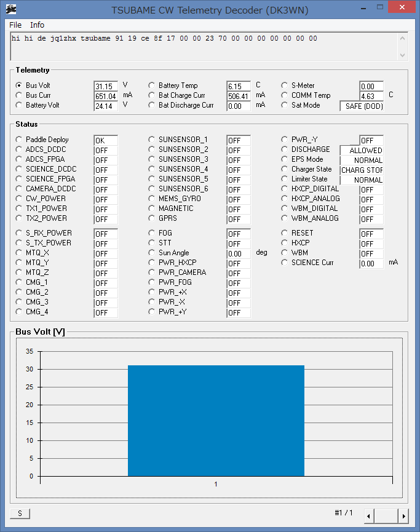Select the Paddle Deploy radio button
Viewport: 420px width, 532px height.
tap(19, 140)
